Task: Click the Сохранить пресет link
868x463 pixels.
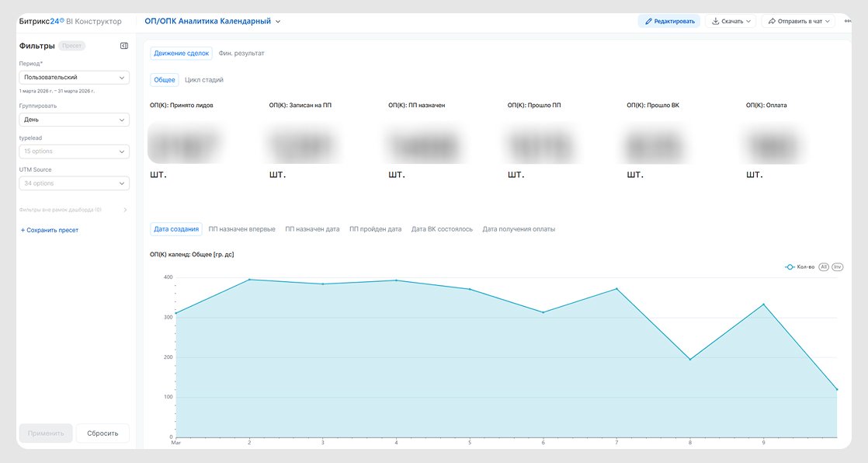Action: tap(50, 231)
